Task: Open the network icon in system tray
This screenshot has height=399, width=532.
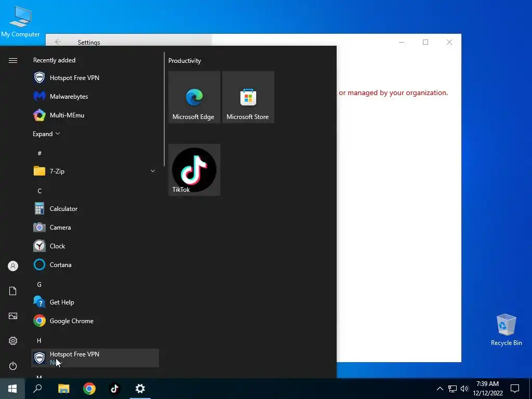Action: coord(453,389)
